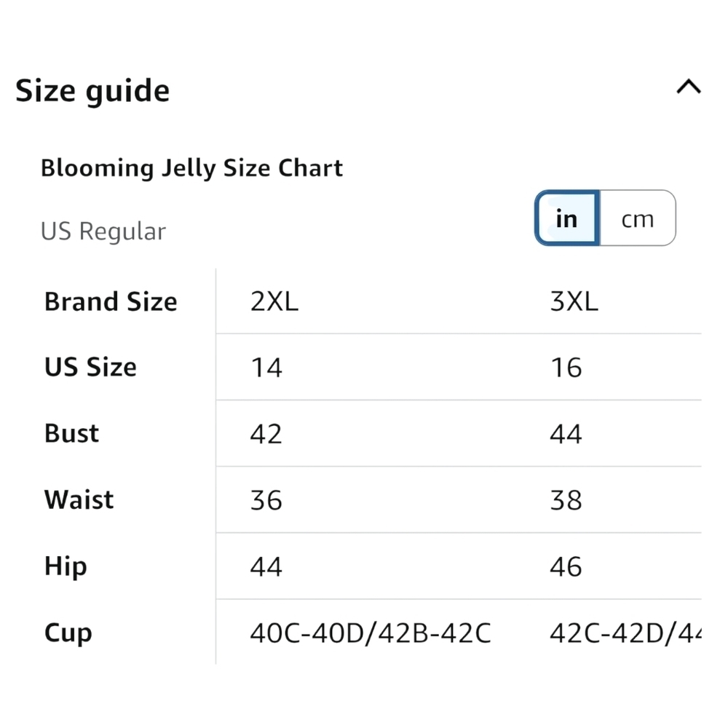Click the 3XL brand size cell
Image resolution: width=728 pixels, height=728 pixels.
pyautogui.click(x=574, y=302)
